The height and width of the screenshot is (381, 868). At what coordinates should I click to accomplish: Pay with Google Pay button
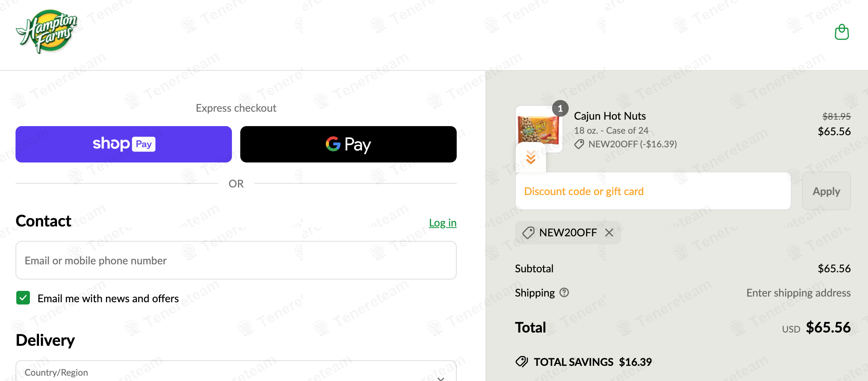pos(348,144)
